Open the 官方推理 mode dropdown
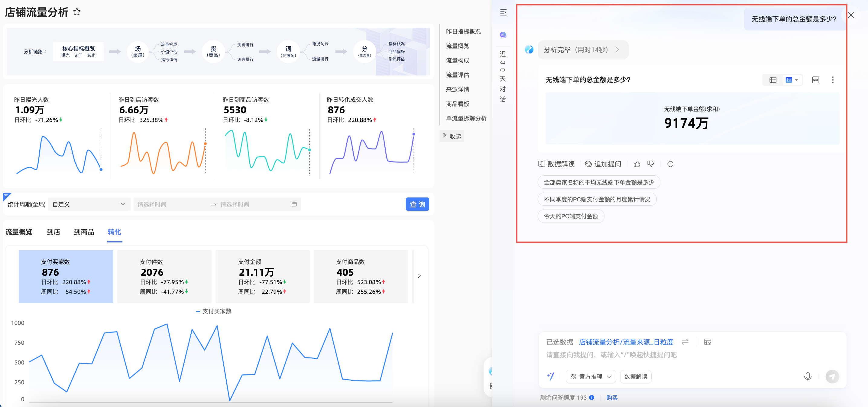The image size is (868, 407). click(x=591, y=377)
